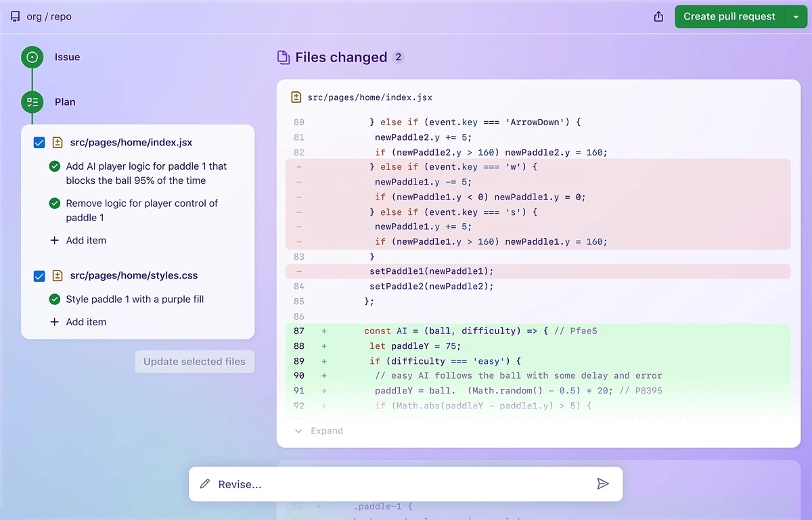The image size is (812, 520).
Task: Click Add item text under index.jsx plan
Action: click(86, 241)
